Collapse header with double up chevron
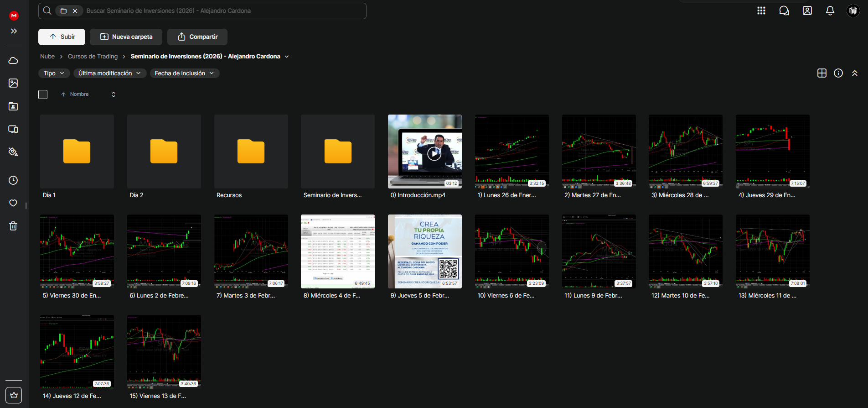The height and width of the screenshot is (408, 868). pyautogui.click(x=855, y=73)
